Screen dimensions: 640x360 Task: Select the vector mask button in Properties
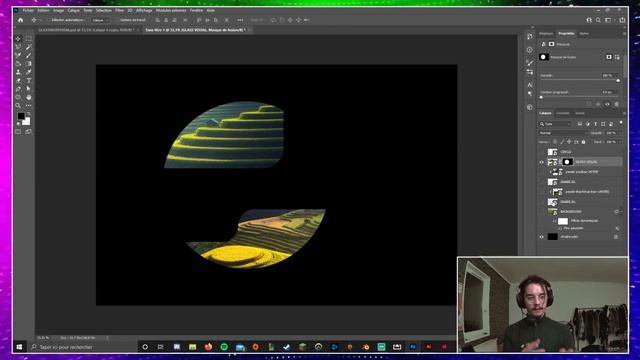[617, 57]
